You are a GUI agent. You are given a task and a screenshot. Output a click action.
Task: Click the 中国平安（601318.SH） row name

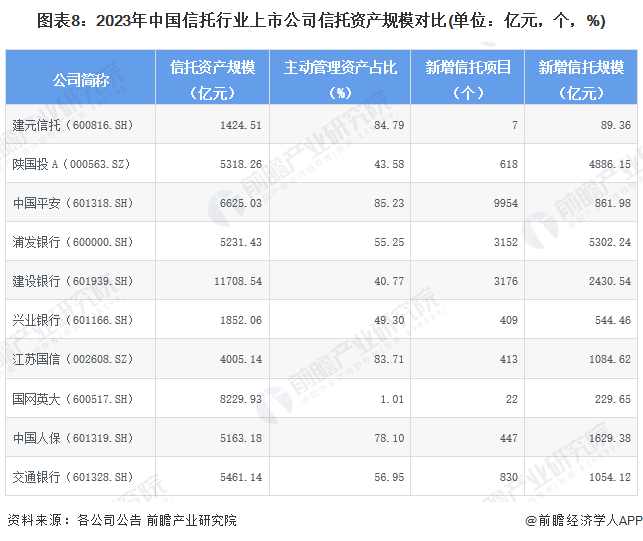(x=73, y=203)
